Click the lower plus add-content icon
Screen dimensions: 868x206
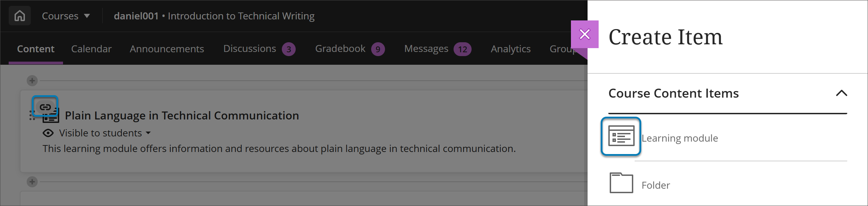click(x=32, y=182)
